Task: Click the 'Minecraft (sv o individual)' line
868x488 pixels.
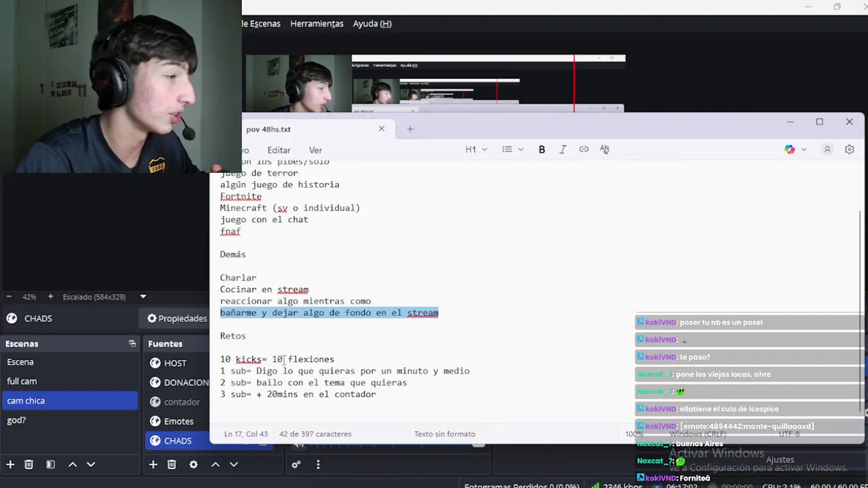Action: (290, 208)
